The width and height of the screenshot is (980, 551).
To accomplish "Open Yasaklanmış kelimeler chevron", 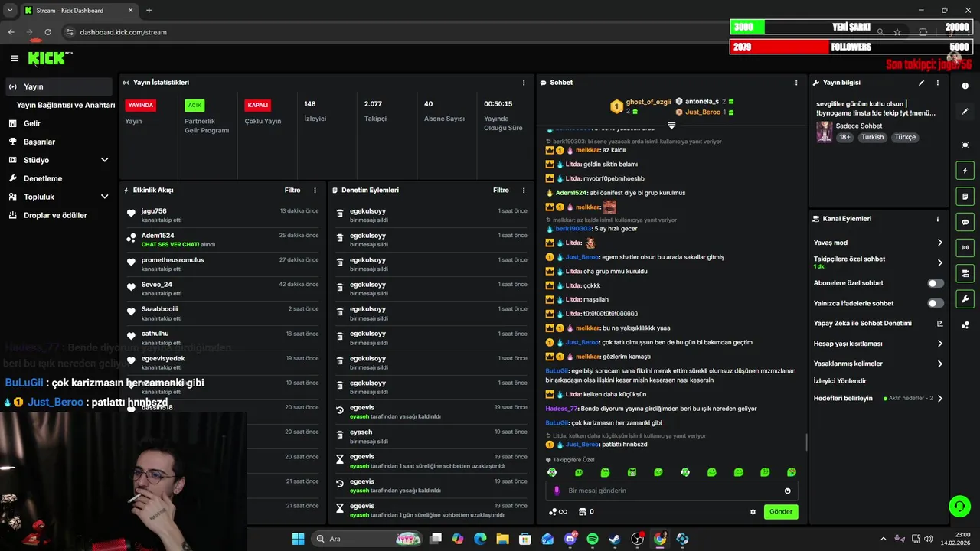I will pyautogui.click(x=939, y=364).
